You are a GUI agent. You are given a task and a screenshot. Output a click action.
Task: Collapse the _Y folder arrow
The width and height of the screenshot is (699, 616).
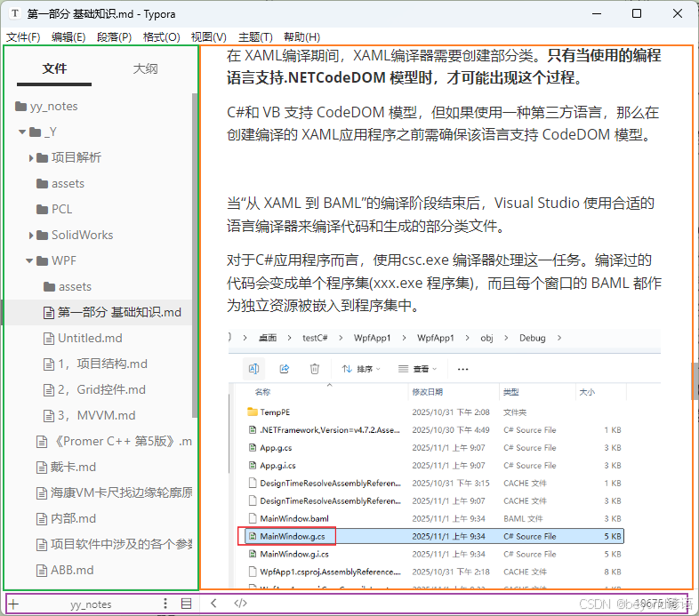coord(22,132)
